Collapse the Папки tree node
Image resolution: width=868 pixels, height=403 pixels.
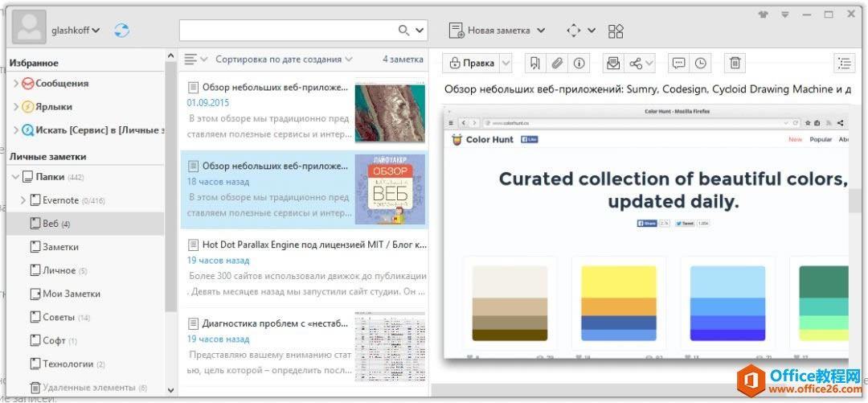(x=15, y=178)
